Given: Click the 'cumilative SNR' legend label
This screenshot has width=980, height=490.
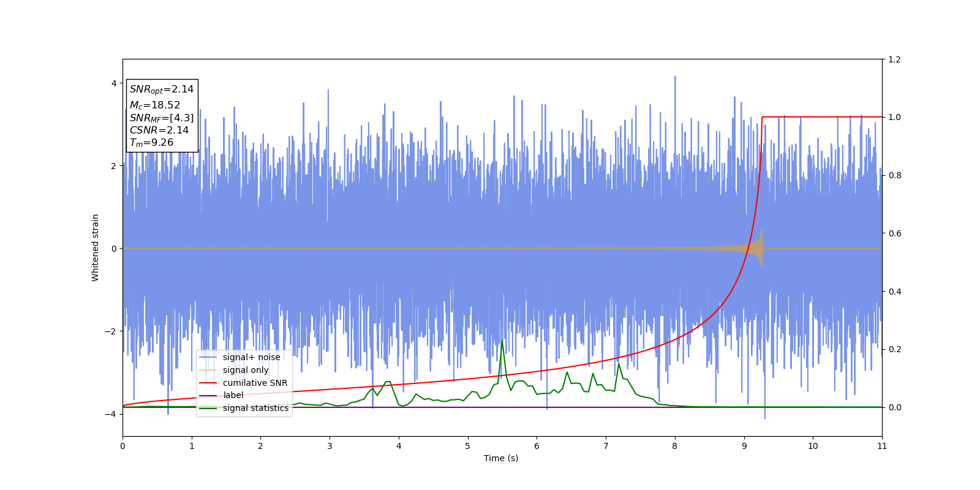Looking at the screenshot, I should [255, 383].
